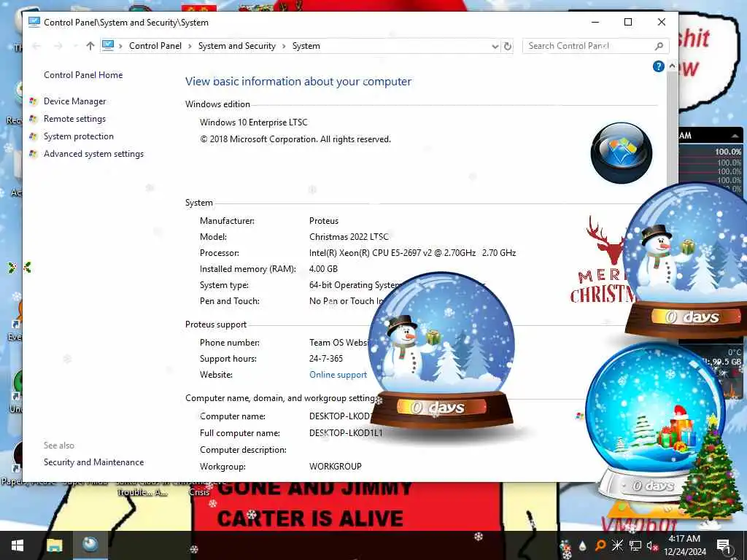Click the center snowman snow globe gadget
Screen dimensions: 747x560
point(442,350)
